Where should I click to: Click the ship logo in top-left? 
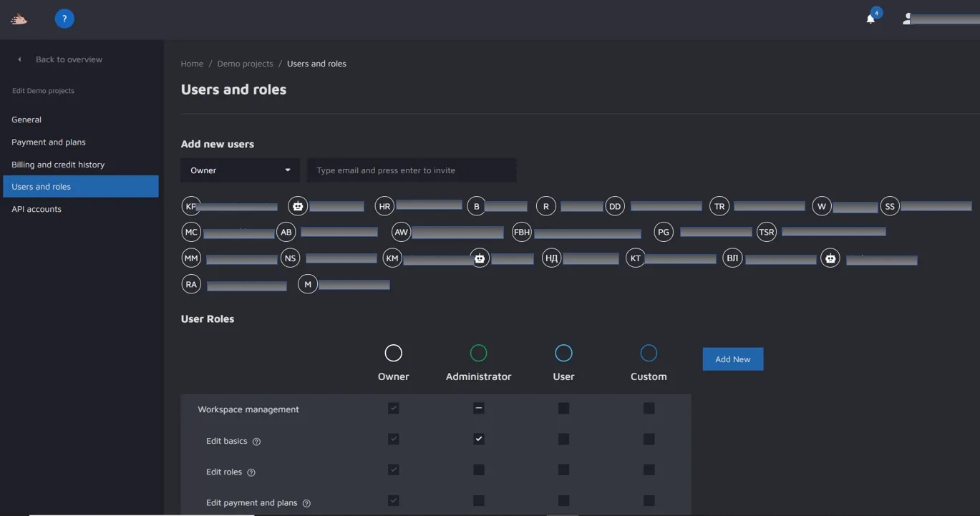pos(19,19)
